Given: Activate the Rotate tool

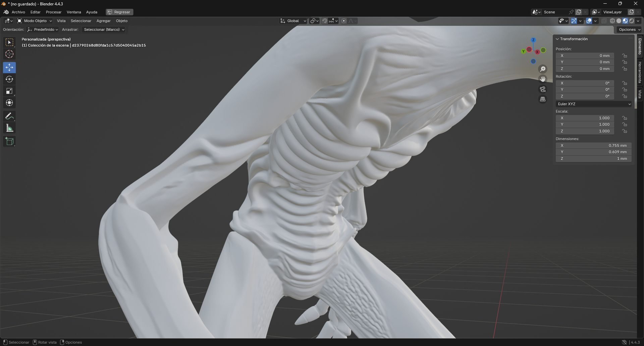Looking at the screenshot, I should (x=9, y=79).
